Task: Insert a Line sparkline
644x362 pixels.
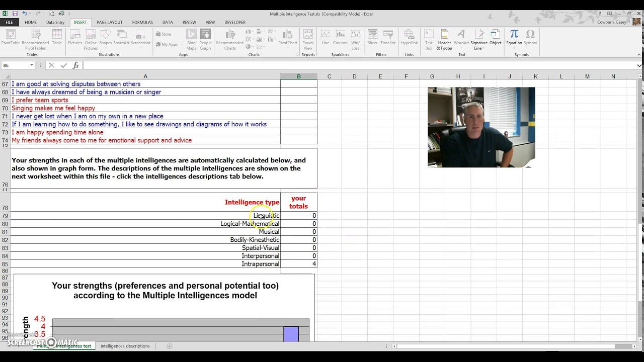Action: [326, 38]
